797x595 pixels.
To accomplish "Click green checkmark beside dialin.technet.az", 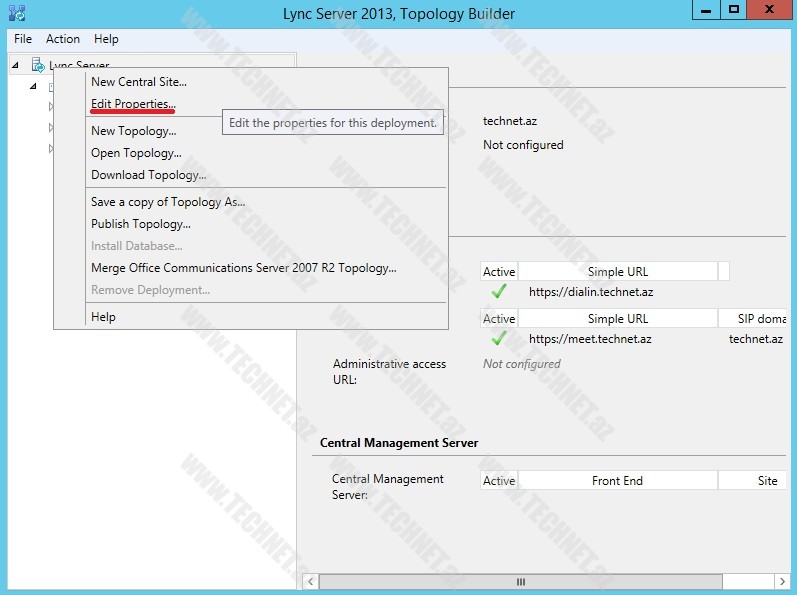I will tap(499, 292).
